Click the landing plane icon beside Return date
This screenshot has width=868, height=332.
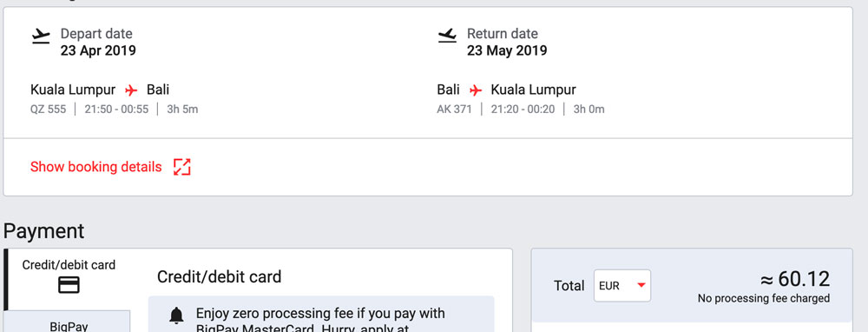point(447,36)
